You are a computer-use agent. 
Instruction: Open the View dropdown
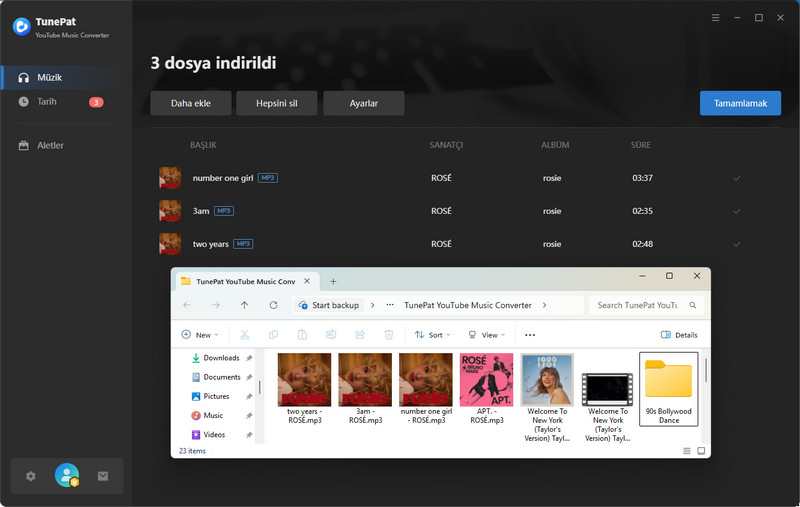point(487,335)
